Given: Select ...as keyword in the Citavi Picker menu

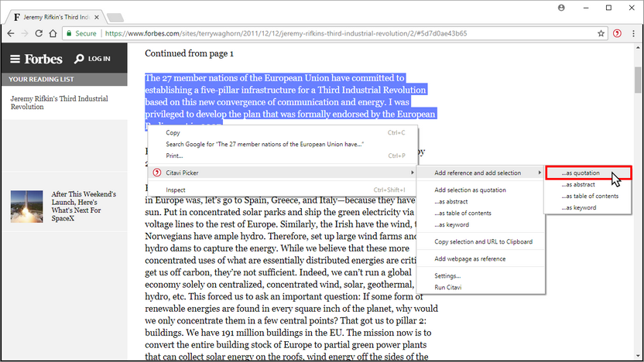Looking at the screenshot, I should point(481,224).
